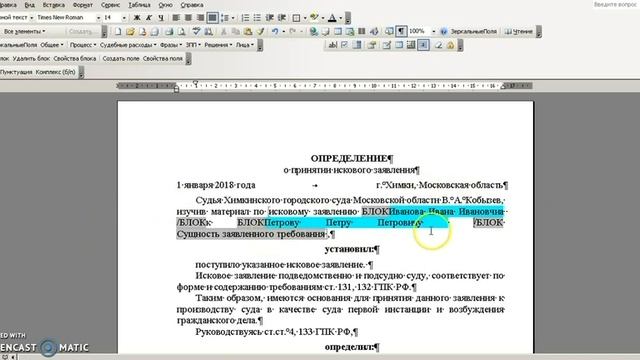Toggle underline formatting (Ч)
The width and height of the screenshot is (640, 360).
pyautogui.click(x=161, y=18)
